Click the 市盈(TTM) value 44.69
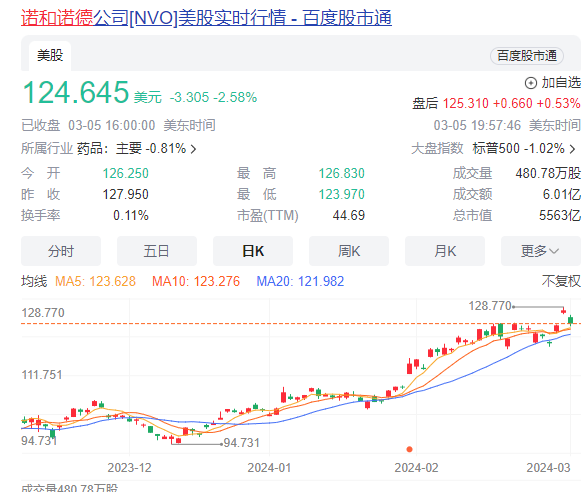 (349, 215)
